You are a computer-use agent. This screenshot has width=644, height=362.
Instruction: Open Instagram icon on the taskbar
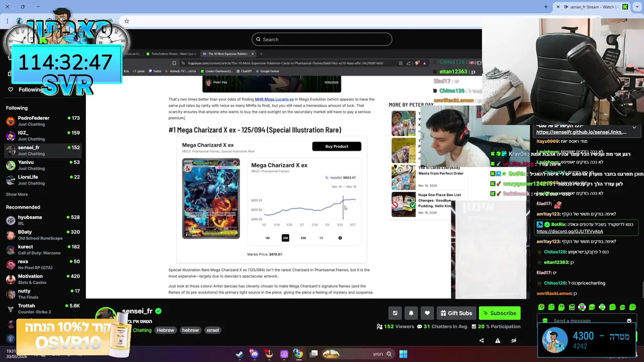[x=284, y=354]
